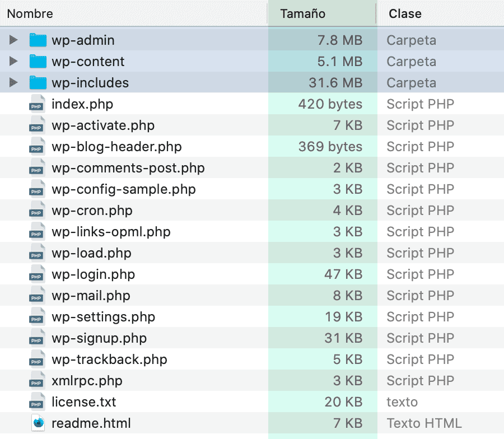Select the wp-blog-header.php file name
The width and height of the screenshot is (504, 439).
116,147
